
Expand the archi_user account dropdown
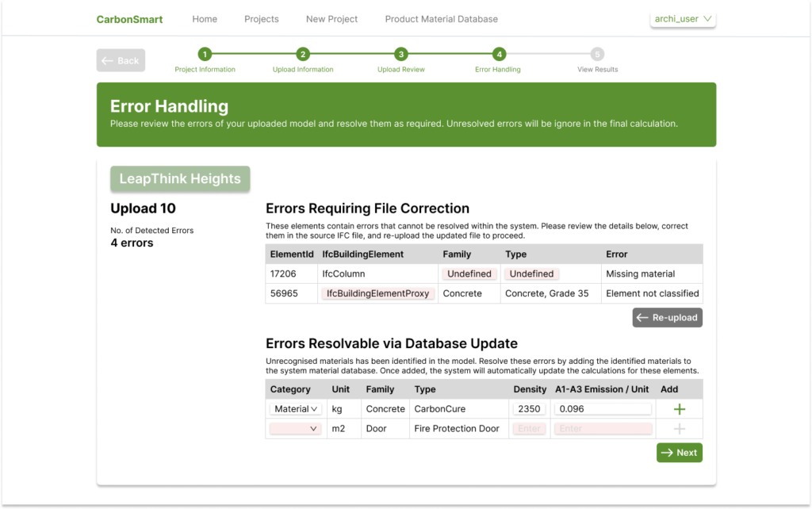[682, 18]
